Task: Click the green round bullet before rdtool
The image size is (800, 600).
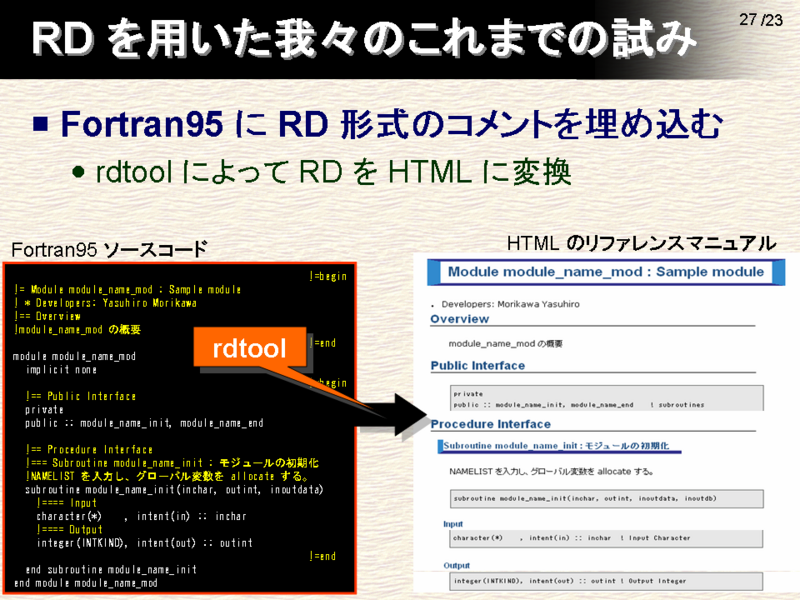Action: tap(78, 171)
